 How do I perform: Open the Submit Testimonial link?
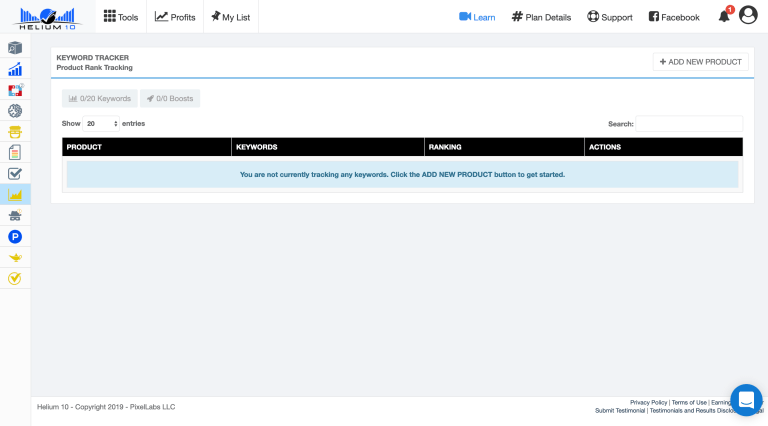(620, 411)
